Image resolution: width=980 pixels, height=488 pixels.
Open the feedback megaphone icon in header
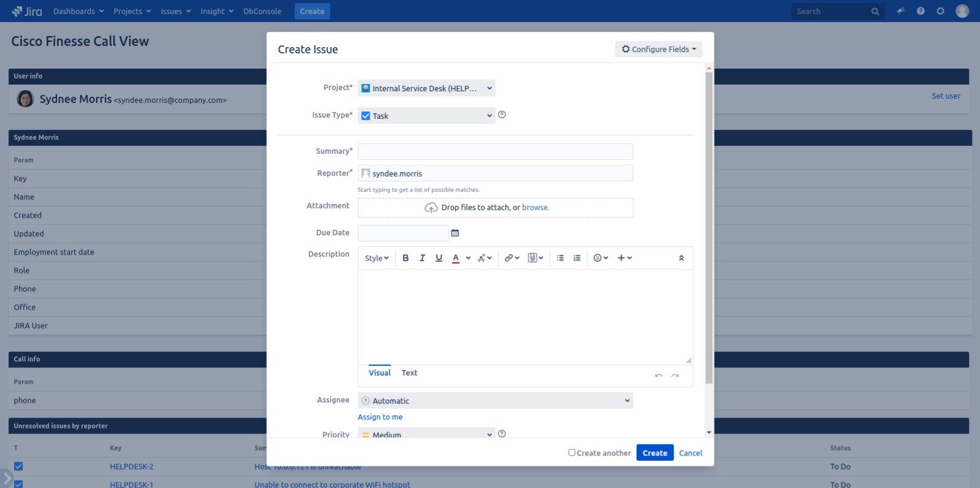tap(900, 11)
